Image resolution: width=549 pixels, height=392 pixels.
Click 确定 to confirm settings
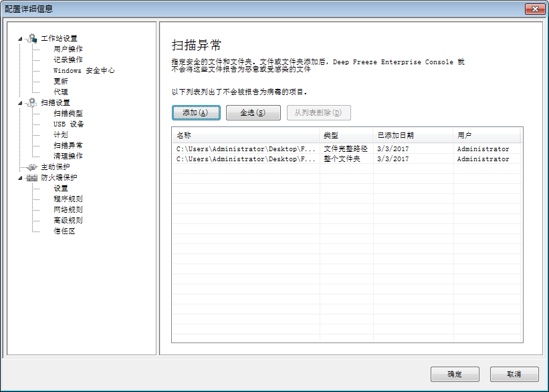click(455, 374)
